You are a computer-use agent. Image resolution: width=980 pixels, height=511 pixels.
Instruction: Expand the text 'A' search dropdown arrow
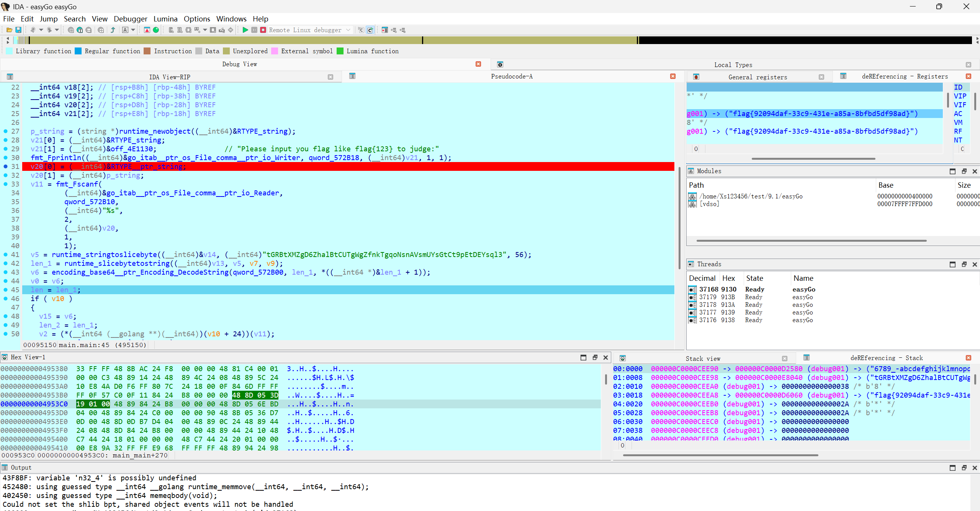click(x=133, y=30)
